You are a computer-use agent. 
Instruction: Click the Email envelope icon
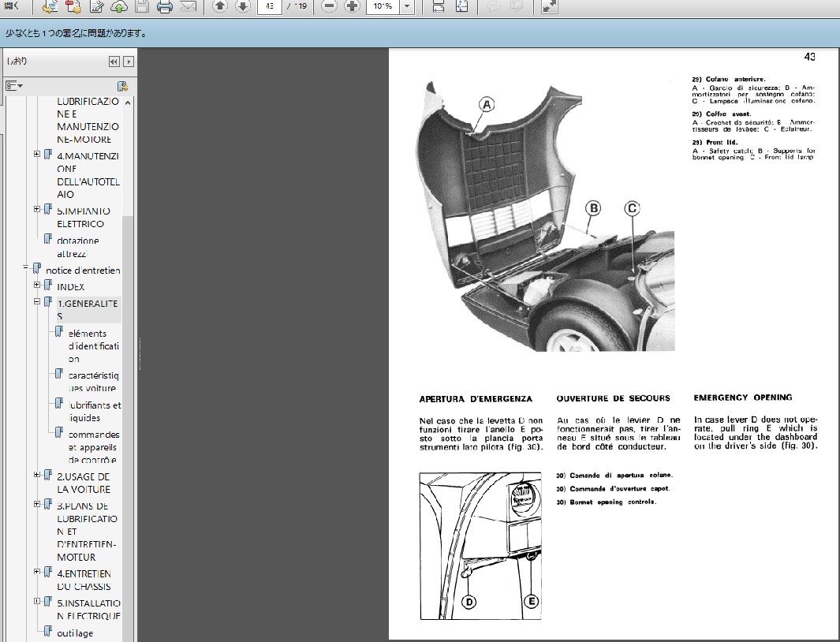188,7
